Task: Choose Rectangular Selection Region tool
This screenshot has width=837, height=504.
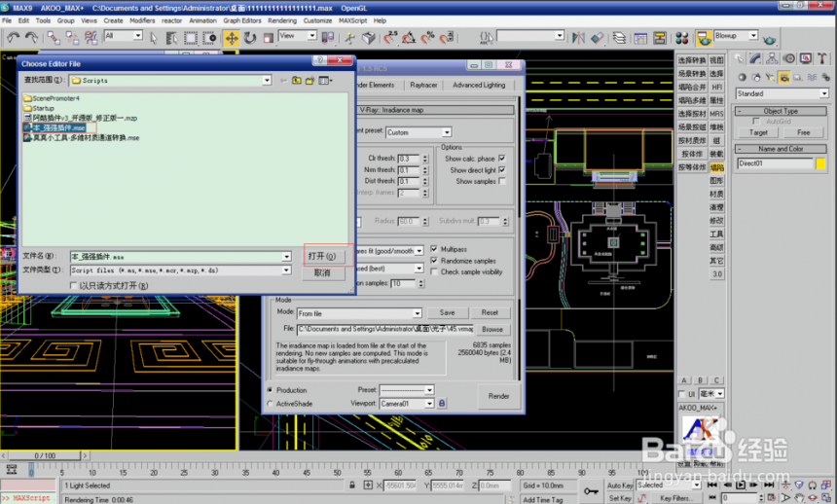Action: (191, 37)
